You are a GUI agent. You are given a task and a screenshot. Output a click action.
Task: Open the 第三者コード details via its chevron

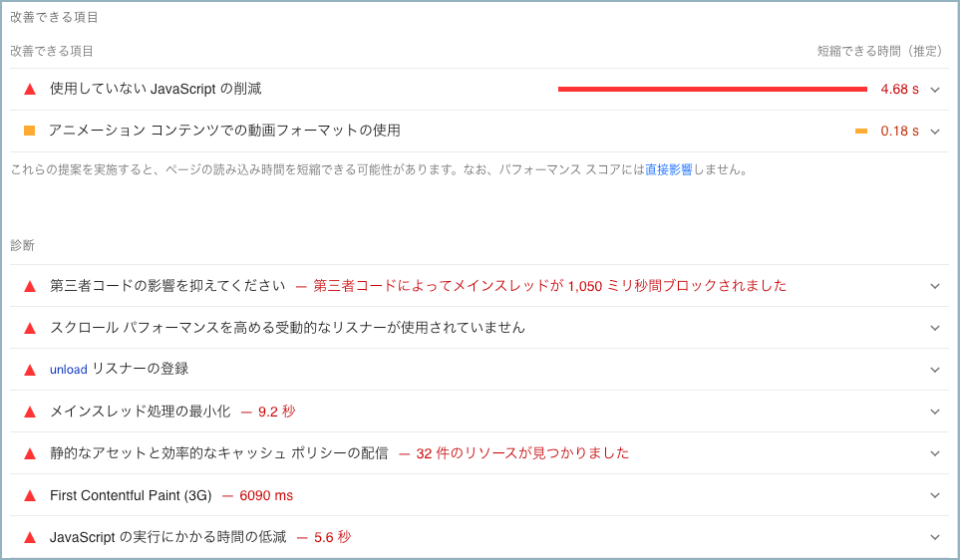tap(935, 286)
